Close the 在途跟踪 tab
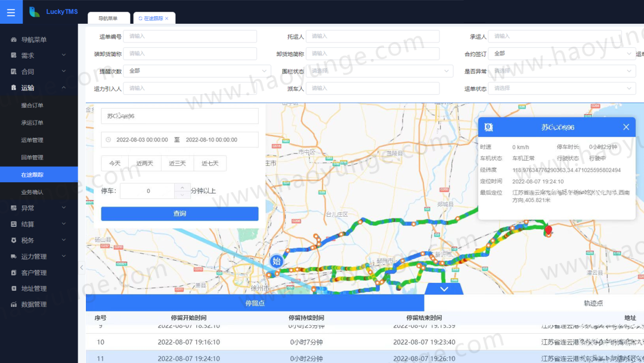 pos(167,19)
